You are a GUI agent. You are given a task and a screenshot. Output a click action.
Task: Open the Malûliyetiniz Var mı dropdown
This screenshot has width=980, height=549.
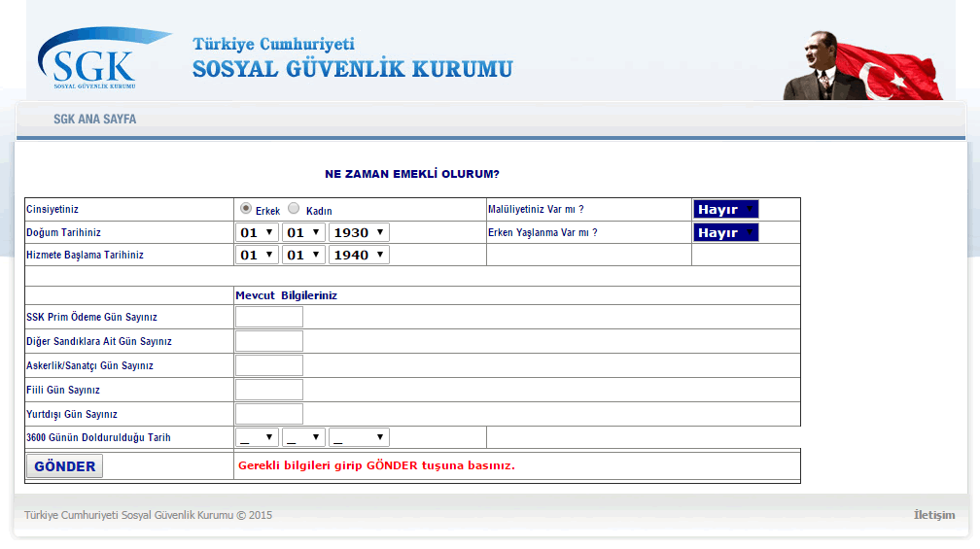pos(725,209)
